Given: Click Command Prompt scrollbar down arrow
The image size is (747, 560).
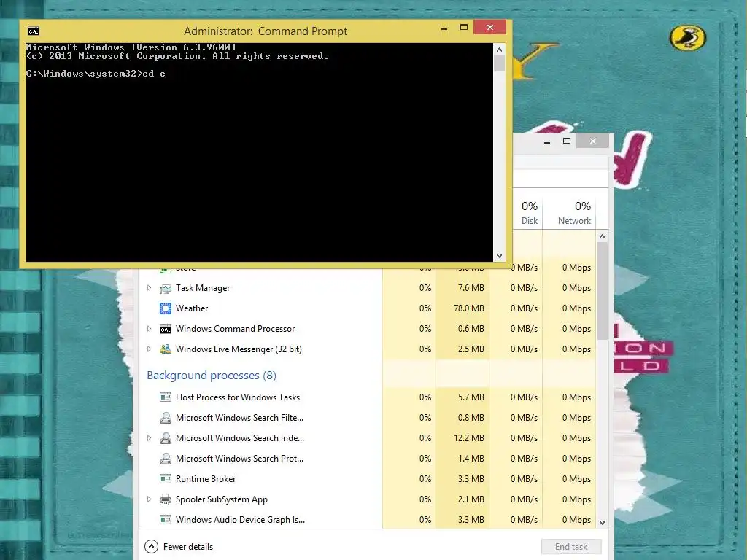Looking at the screenshot, I should (x=499, y=256).
